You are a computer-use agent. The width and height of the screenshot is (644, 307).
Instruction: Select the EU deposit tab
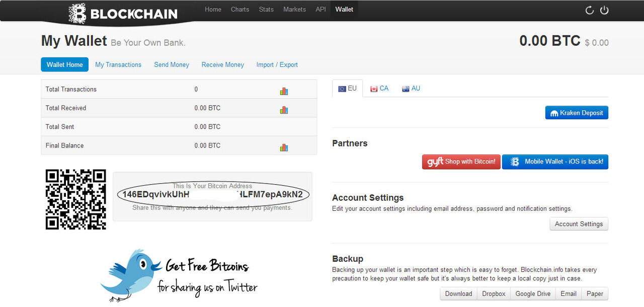coord(348,89)
